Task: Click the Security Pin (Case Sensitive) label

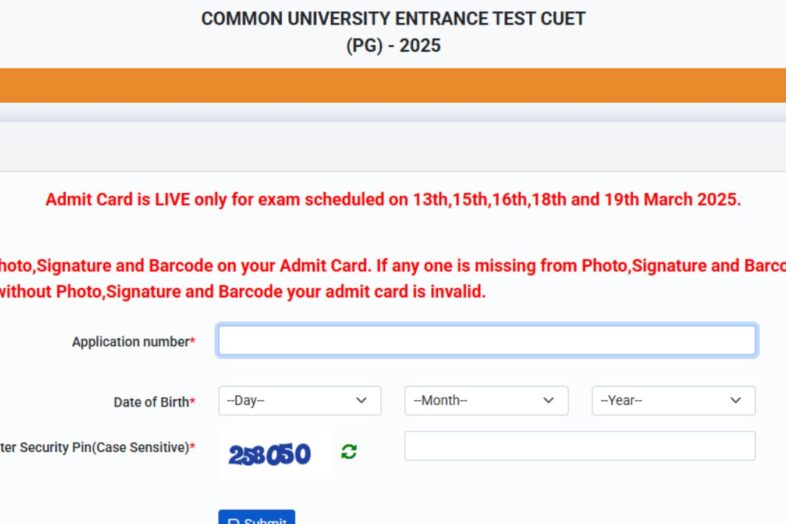Action: coord(96,447)
